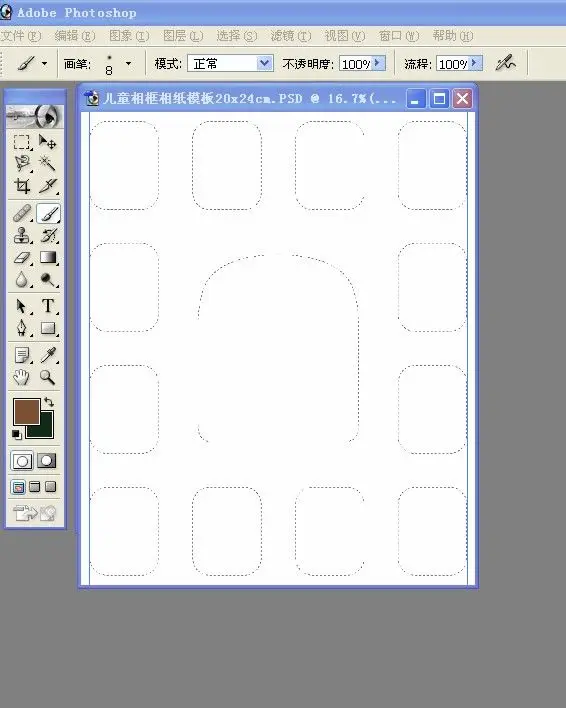The height and width of the screenshot is (708, 566).
Task: Minimize the PSD document window
Action: pos(415,98)
